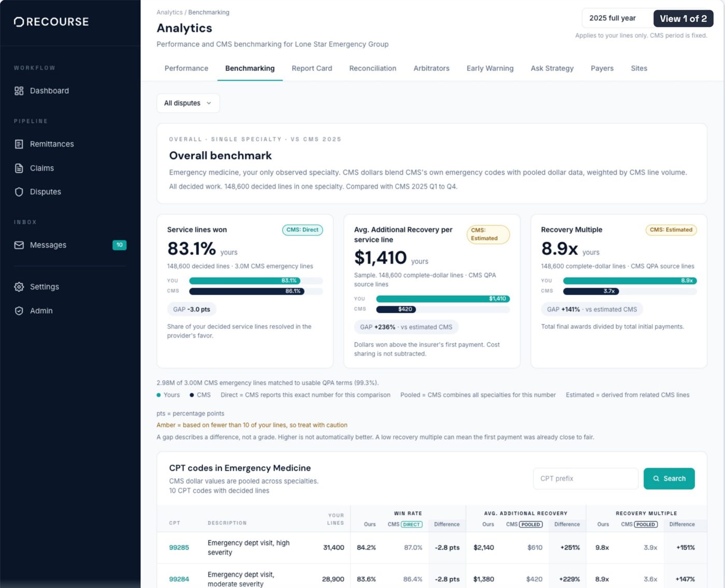This screenshot has width=725, height=588.
Task: Click the View 1 of 2 button
Action: tap(683, 18)
